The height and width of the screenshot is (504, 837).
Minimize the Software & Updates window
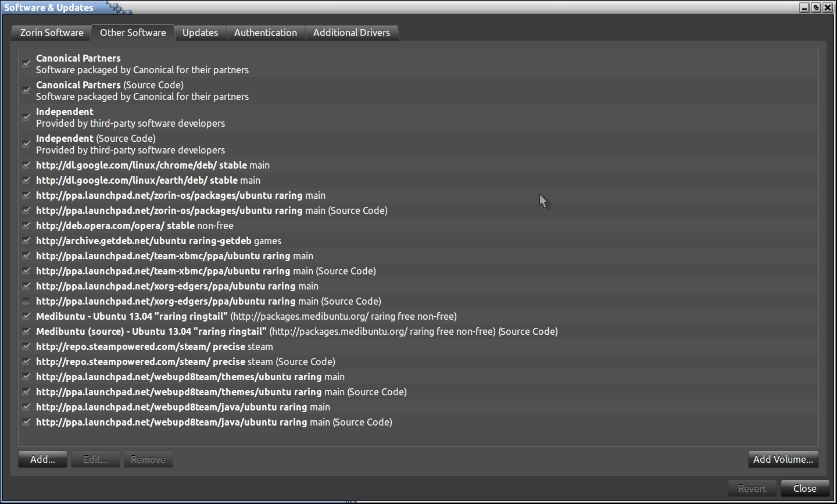pyautogui.click(x=804, y=8)
